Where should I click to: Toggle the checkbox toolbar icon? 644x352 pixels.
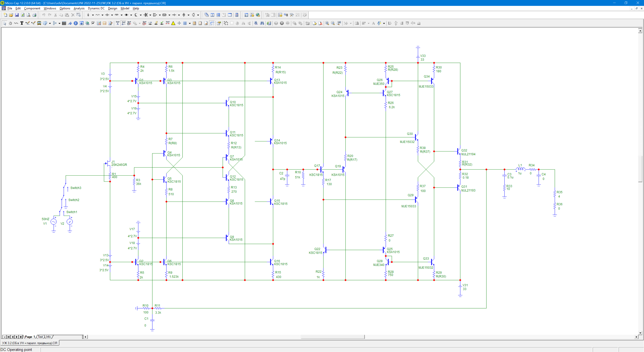(93, 23)
